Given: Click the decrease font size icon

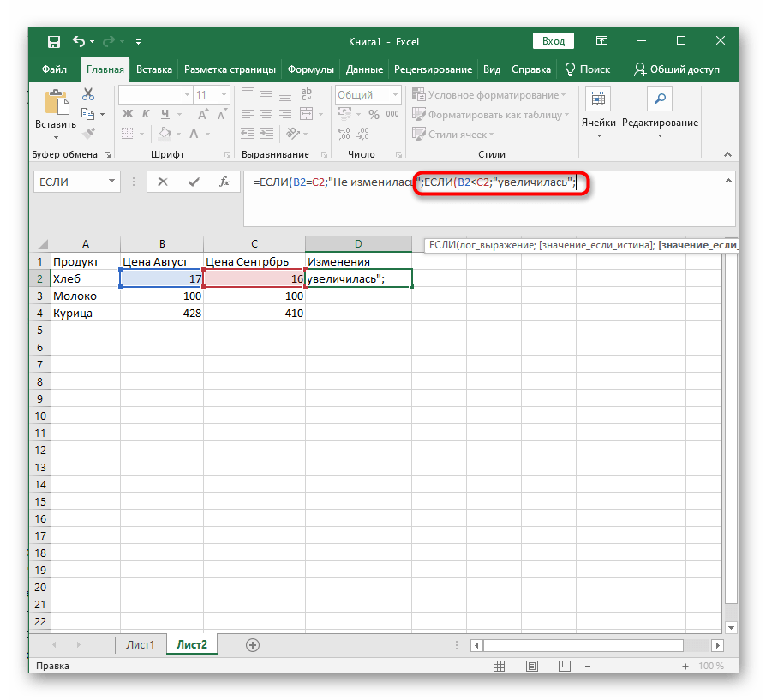Looking at the screenshot, I should click(x=222, y=114).
